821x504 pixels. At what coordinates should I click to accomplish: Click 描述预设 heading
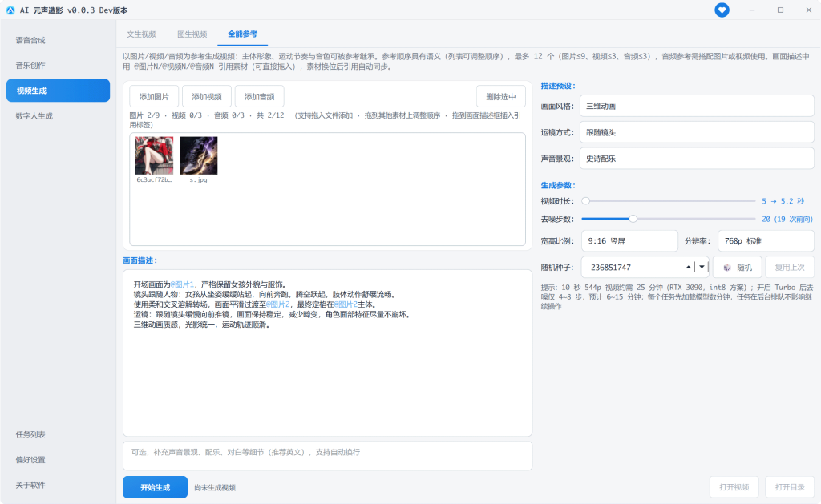[558, 86]
